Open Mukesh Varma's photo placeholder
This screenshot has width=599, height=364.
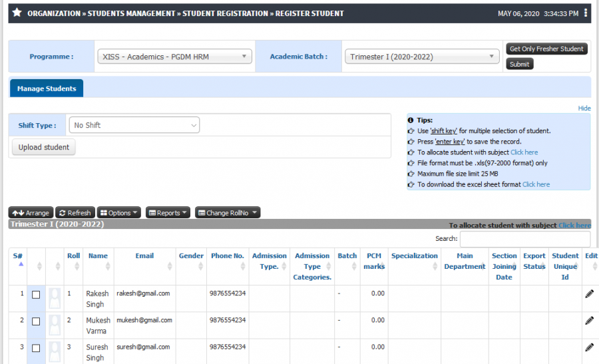pos(55,325)
